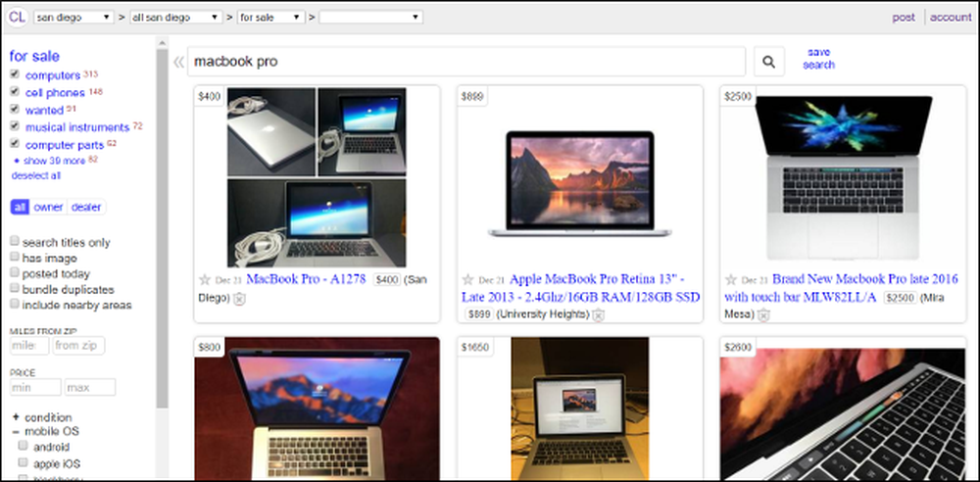980x482 pixels.
Task: Open the san diego city dropdown
Action: click(x=73, y=17)
